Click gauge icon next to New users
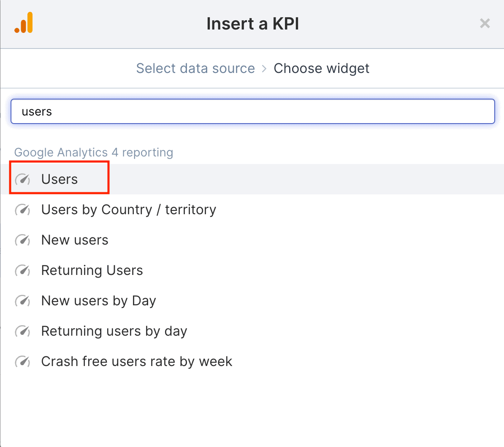 coord(22,240)
